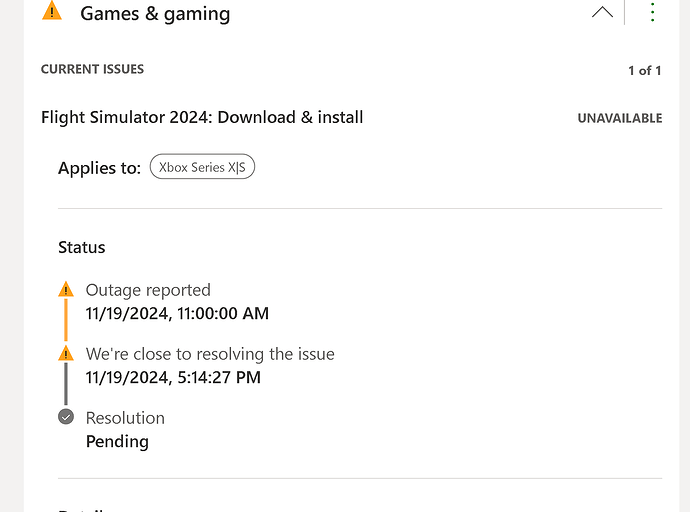Screen dimensions: 690x512
Task: Select the 5:14:27 PM update timestamp
Action: tap(173, 378)
